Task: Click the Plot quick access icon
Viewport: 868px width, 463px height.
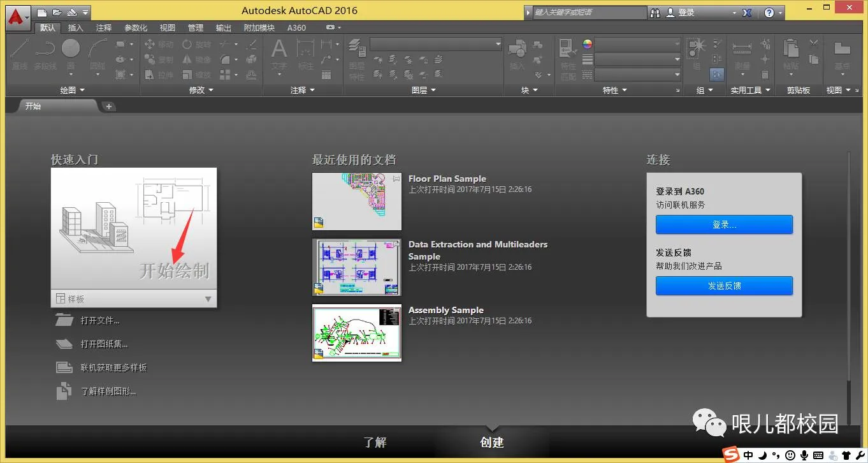Action: pyautogui.click(x=71, y=12)
